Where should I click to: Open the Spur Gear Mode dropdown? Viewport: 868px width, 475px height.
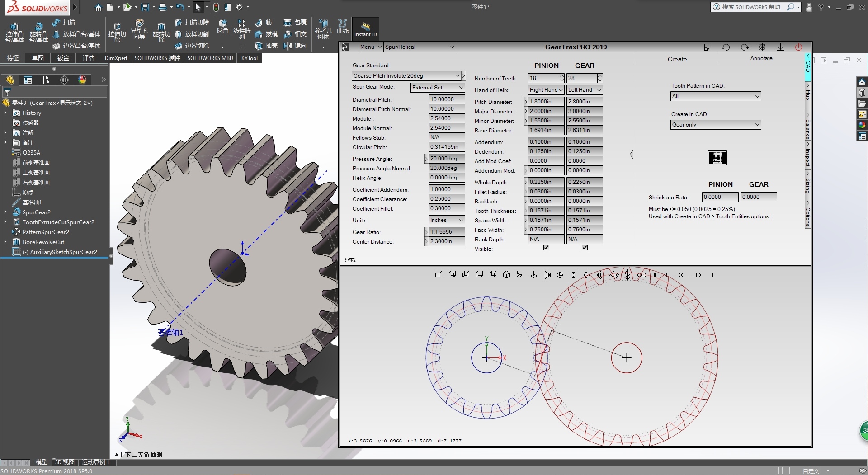(x=438, y=88)
